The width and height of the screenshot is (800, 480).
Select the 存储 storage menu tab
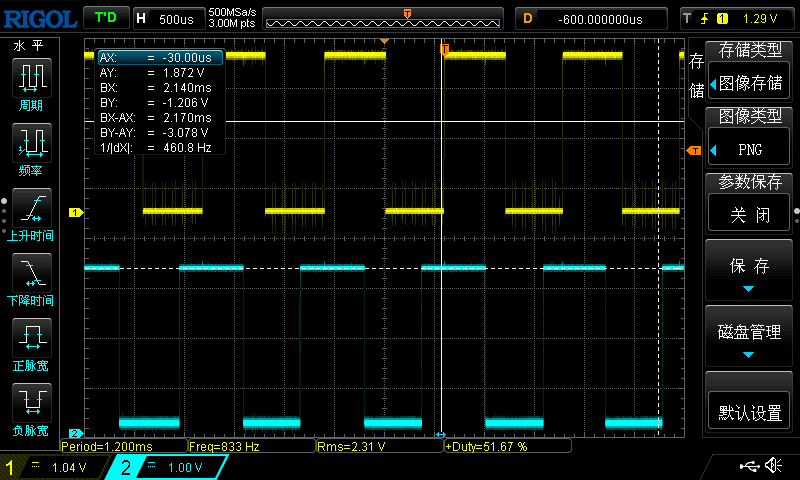(x=696, y=77)
